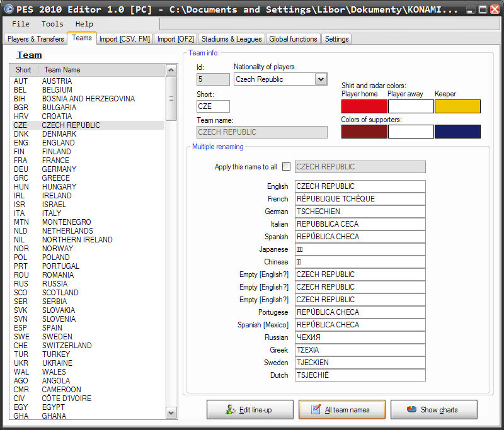Pick the white Player away color swatch
This screenshot has height=430, width=504.
[x=411, y=106]
